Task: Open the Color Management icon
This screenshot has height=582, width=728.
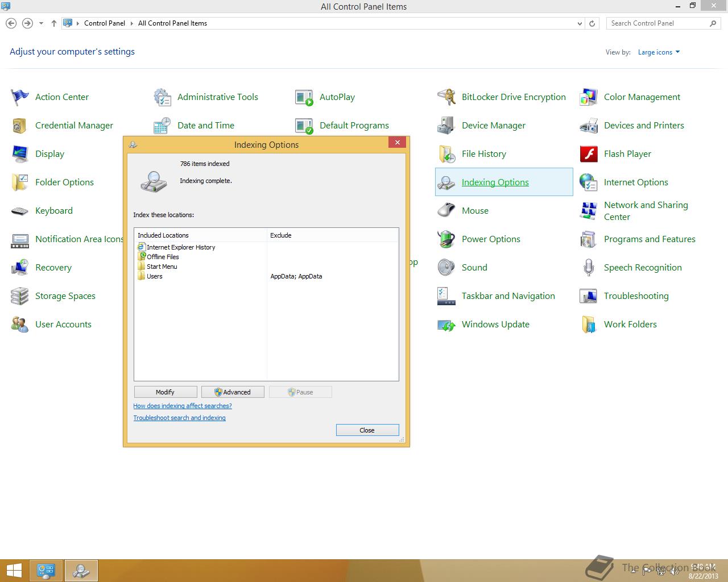Action: click(x=589, y=97)
